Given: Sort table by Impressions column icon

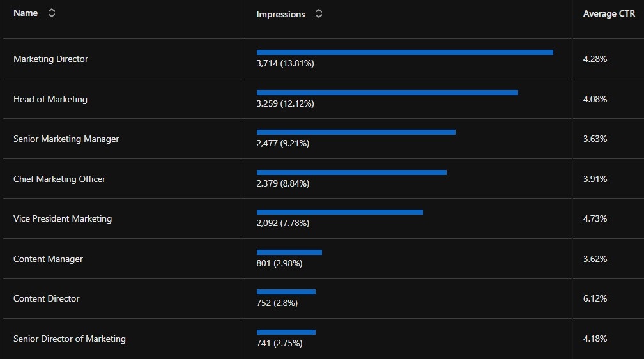Looking at the screenshot, I should coord(319,14).
